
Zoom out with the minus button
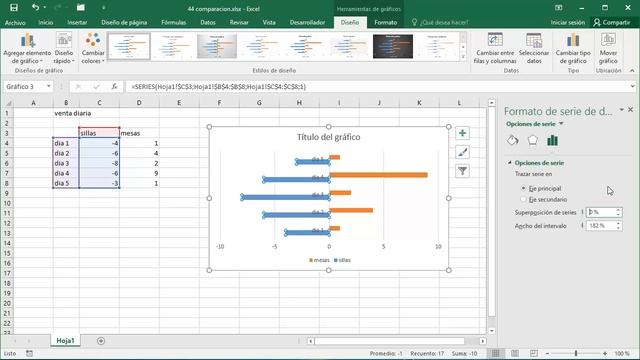click(x=547, y=353)
